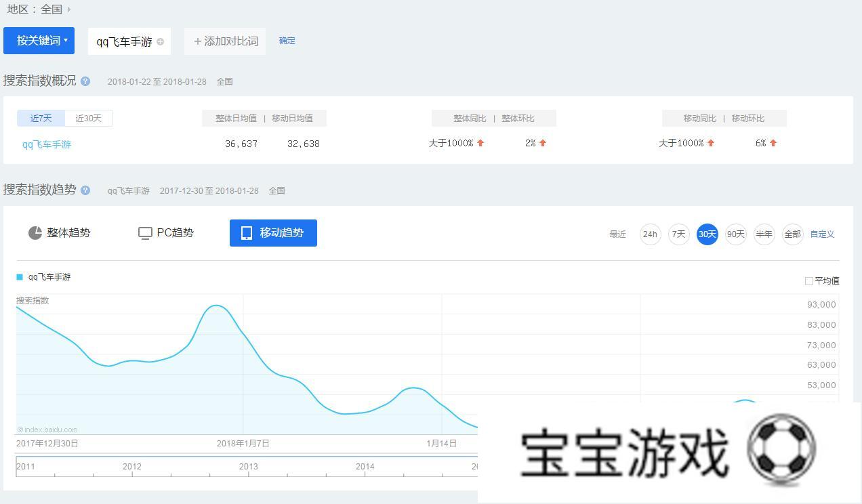Click the monitor icon of PC趋势
The height and width of the screenshot is (504, 862).
coord(145,234)
